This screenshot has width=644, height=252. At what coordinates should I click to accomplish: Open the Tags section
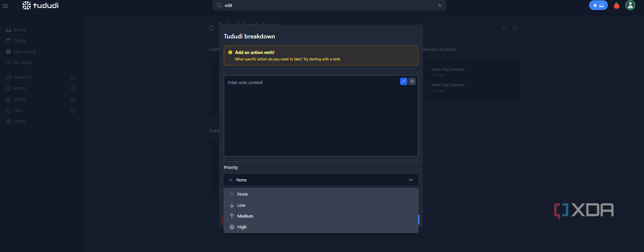click(x=18, y=110)
